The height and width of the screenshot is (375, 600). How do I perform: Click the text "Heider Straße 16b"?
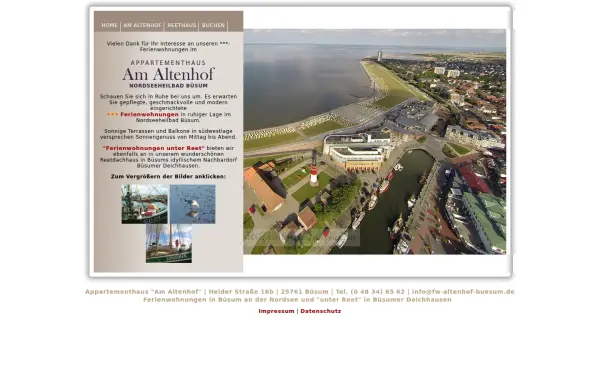(x=241, y=292)
